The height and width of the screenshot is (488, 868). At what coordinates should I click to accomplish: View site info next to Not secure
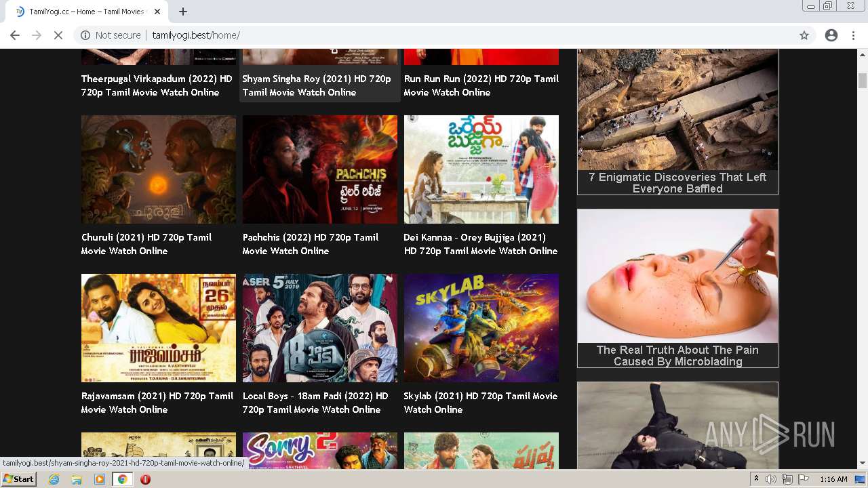(85, 35)
